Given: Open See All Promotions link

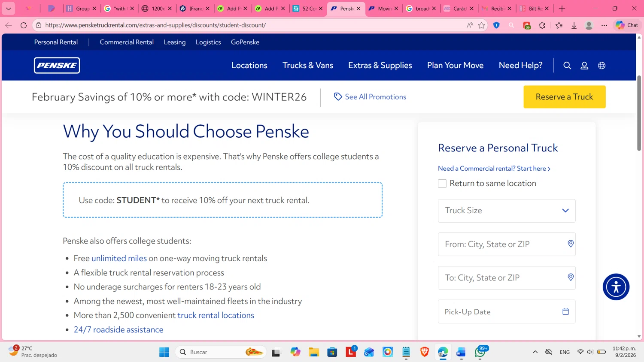Looking at the screenshot, I should (370, 97).
